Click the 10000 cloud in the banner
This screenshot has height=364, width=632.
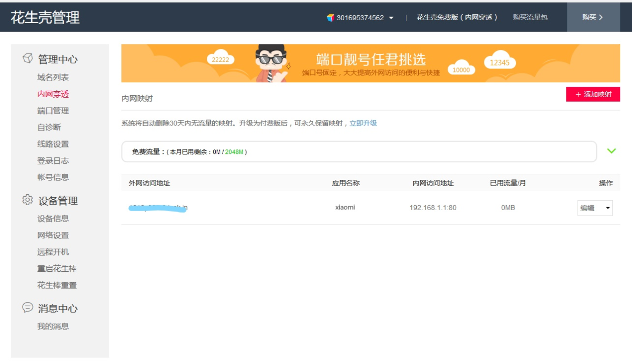coord(461,70)
